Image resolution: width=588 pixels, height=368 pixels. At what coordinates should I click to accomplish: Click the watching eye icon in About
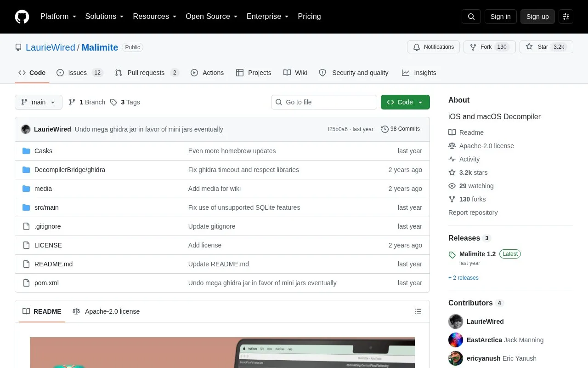click(452, 186)
